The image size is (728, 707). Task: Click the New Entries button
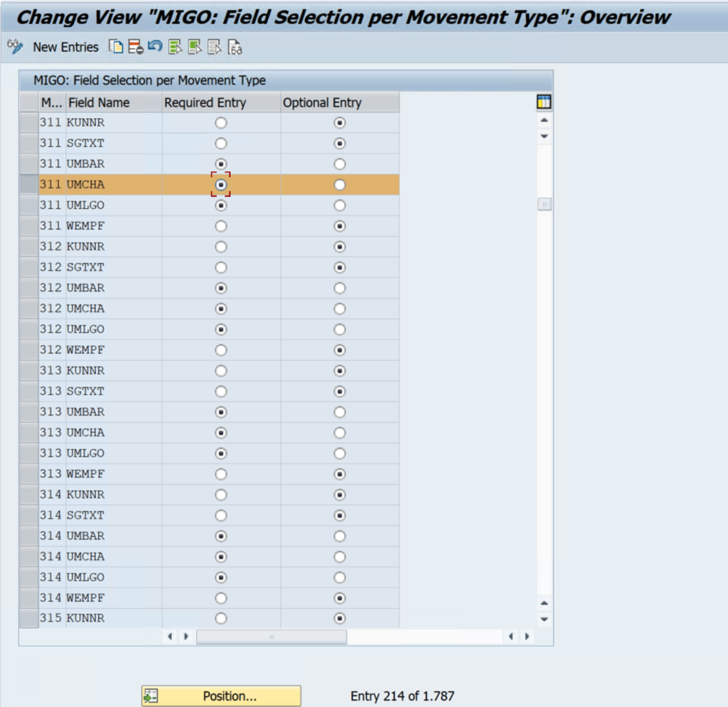[65, 48]
